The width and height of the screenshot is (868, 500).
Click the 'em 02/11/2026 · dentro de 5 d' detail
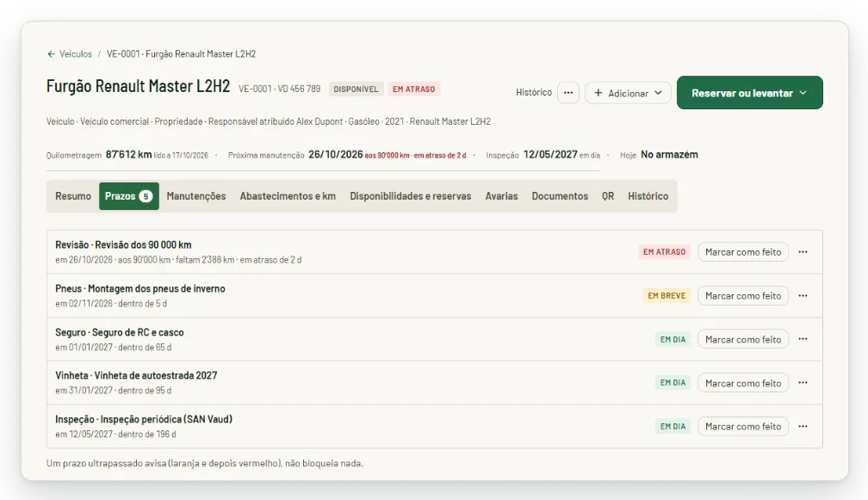pyautogui.click(x=111, y=304)
